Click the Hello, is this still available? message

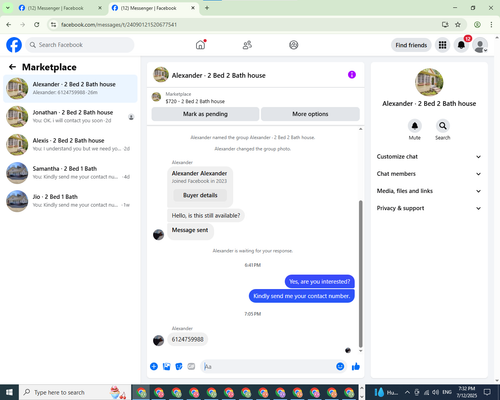point(206,216)
